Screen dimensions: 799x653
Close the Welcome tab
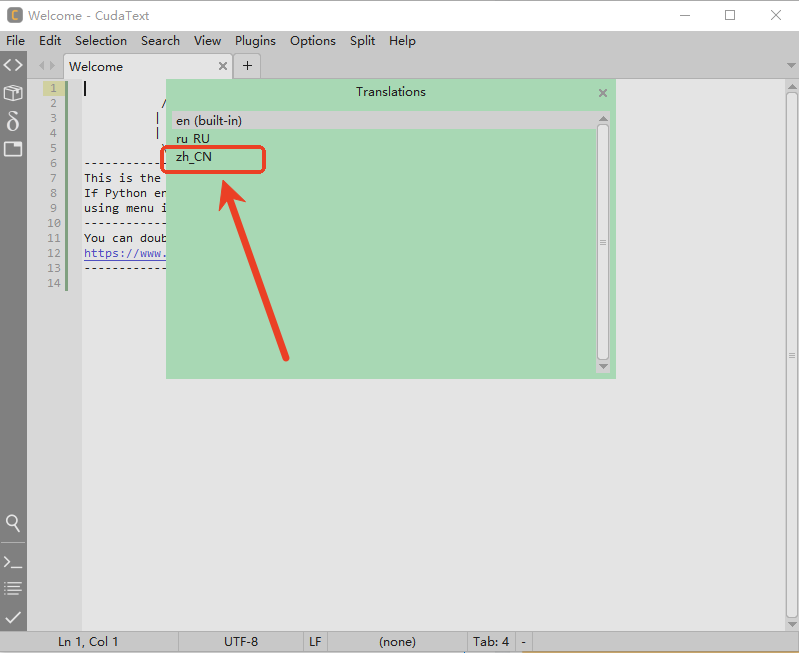(223, 66)
